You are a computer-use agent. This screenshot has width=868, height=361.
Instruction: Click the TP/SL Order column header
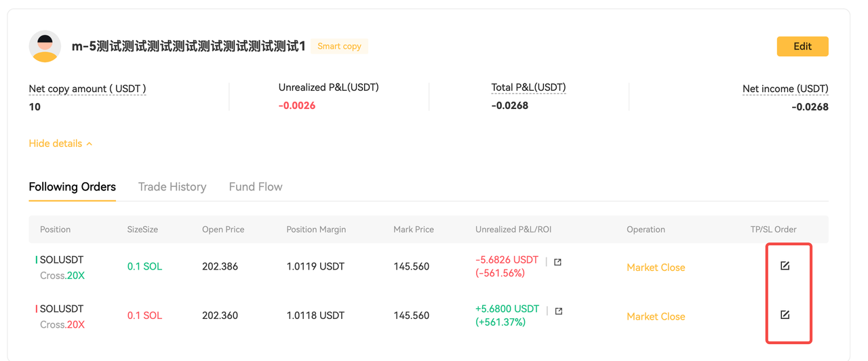(768, 230)
